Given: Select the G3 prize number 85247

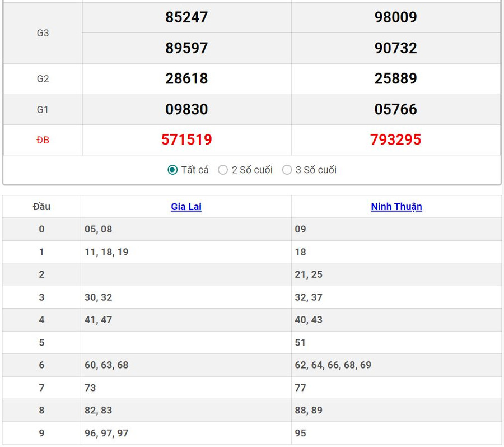Looking at the screenshot, I should 186,17.
